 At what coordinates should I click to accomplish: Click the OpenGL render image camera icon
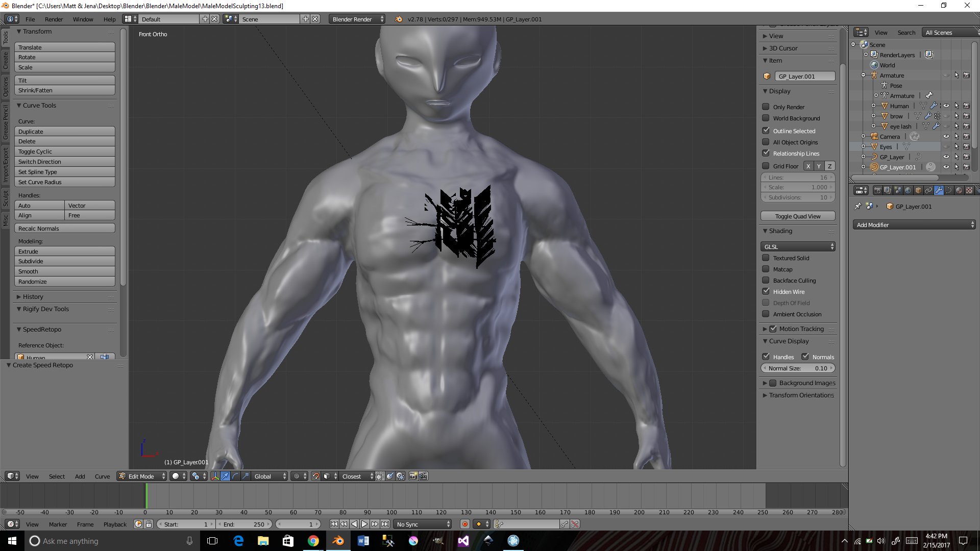pos(413,476)
